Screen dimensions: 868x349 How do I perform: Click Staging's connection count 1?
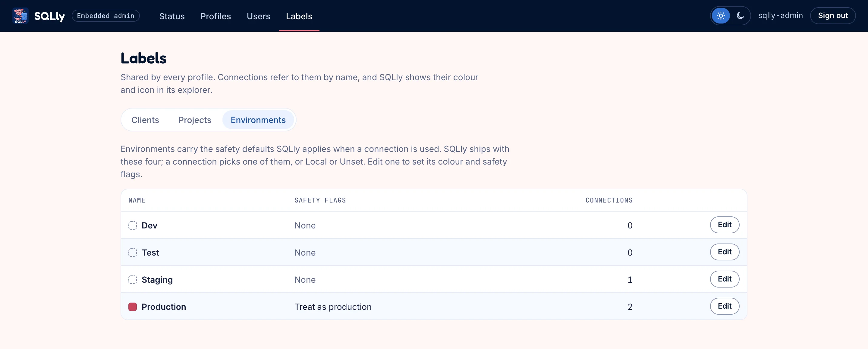630,280
